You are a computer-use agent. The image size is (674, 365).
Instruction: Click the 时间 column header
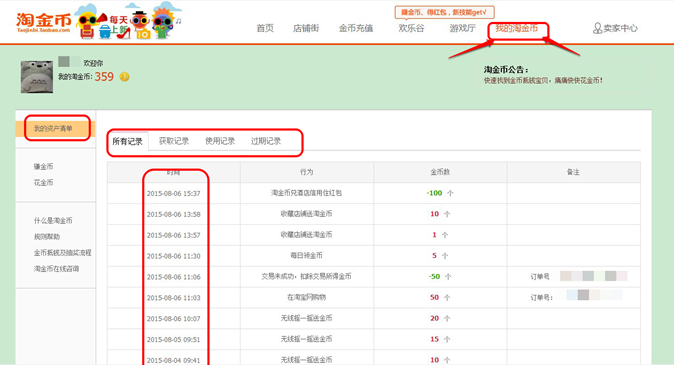(174, 172)
